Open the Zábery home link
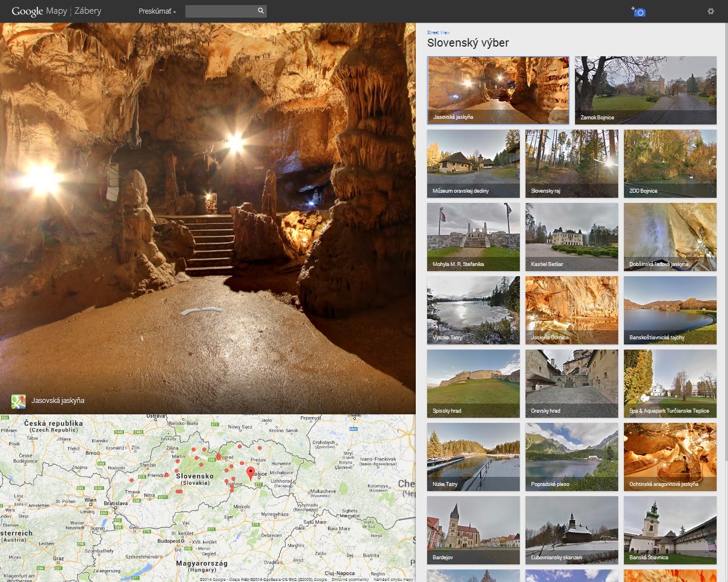 pos(88,11)
